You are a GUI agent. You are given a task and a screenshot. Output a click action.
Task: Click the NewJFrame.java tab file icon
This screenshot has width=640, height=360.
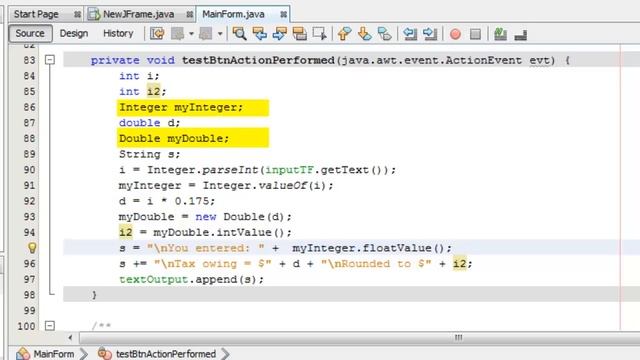click(95, 14)
